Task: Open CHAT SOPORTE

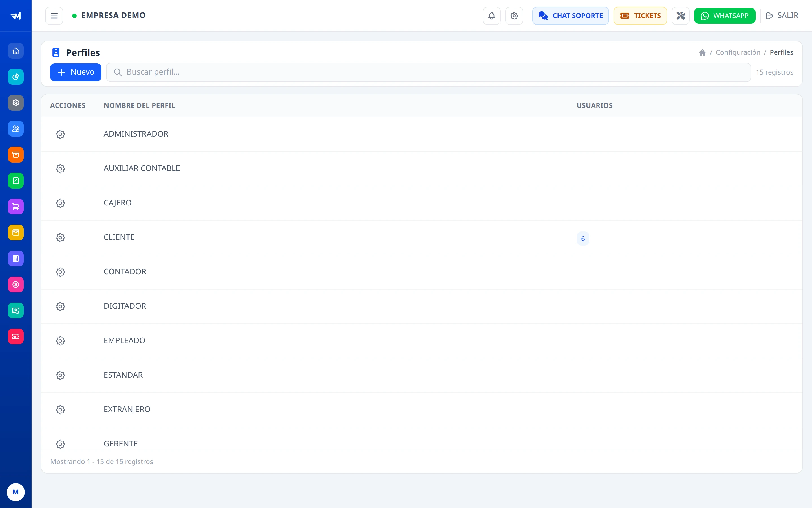Action: pos(570,16)
